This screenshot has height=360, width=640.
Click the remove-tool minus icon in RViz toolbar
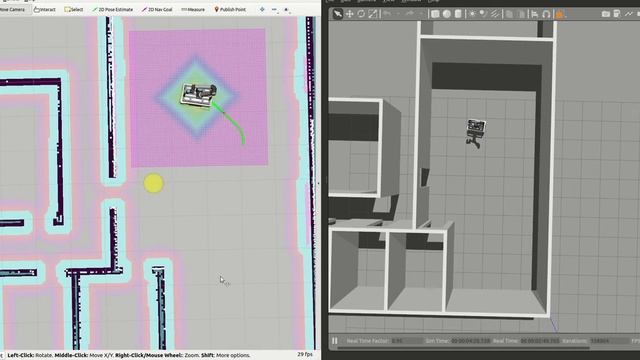pos(274,9)
